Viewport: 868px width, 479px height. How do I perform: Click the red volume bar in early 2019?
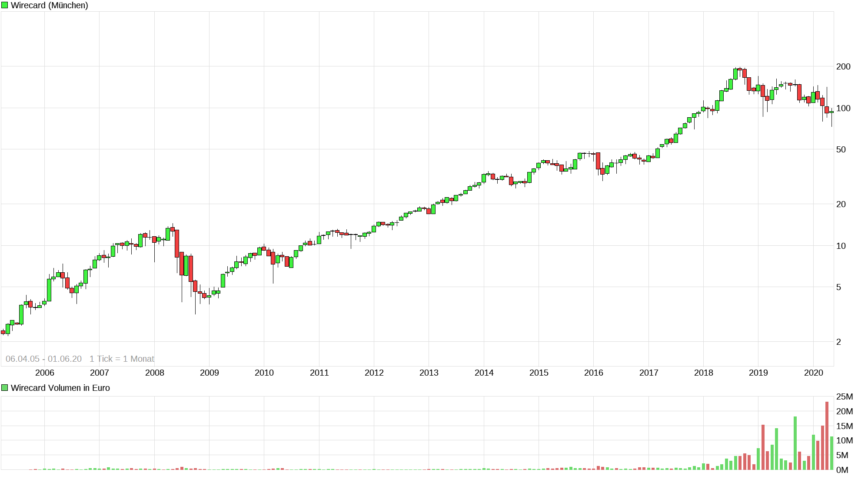[x=763, y=447]
